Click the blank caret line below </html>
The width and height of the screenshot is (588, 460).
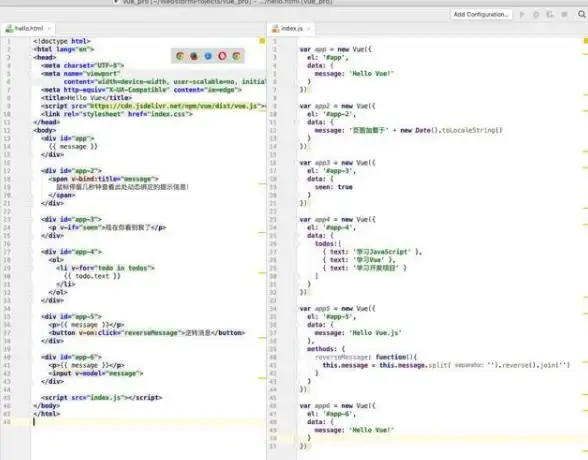[148, 422]
